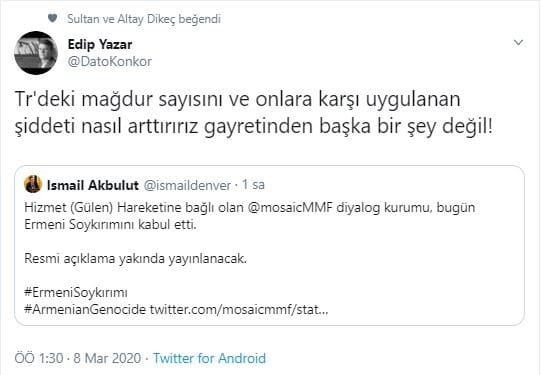Click the ÖÖ 1:30 · 8 Mar 2020 timestamp
Screen dimensions: 542x375
click(x=78, y=358)
